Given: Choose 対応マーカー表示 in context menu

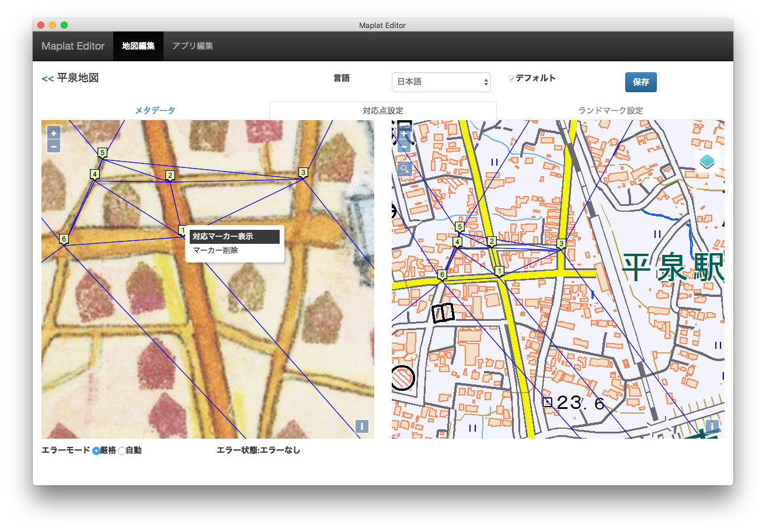Looking at the screenshot, I should pyautogui.click(x=234, y=236).
